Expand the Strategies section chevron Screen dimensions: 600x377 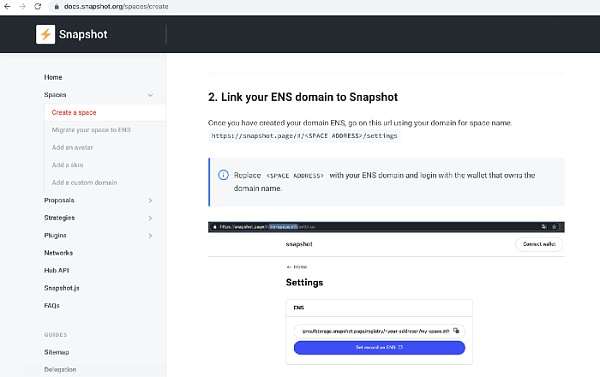point(150,218)
